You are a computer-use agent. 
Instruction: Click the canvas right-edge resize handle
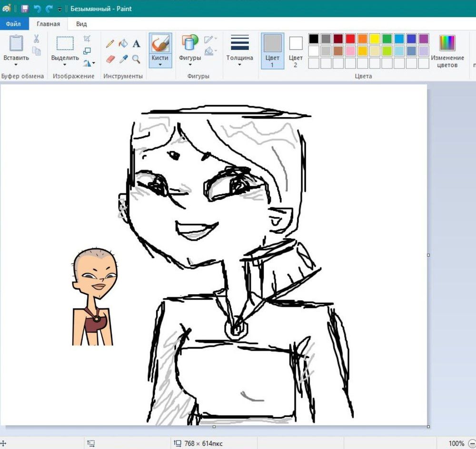click(x=428, y=255)
